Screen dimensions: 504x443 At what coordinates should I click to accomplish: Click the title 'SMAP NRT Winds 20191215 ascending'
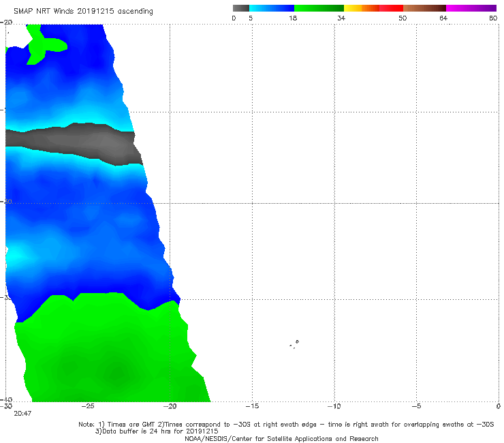point(83,12)
